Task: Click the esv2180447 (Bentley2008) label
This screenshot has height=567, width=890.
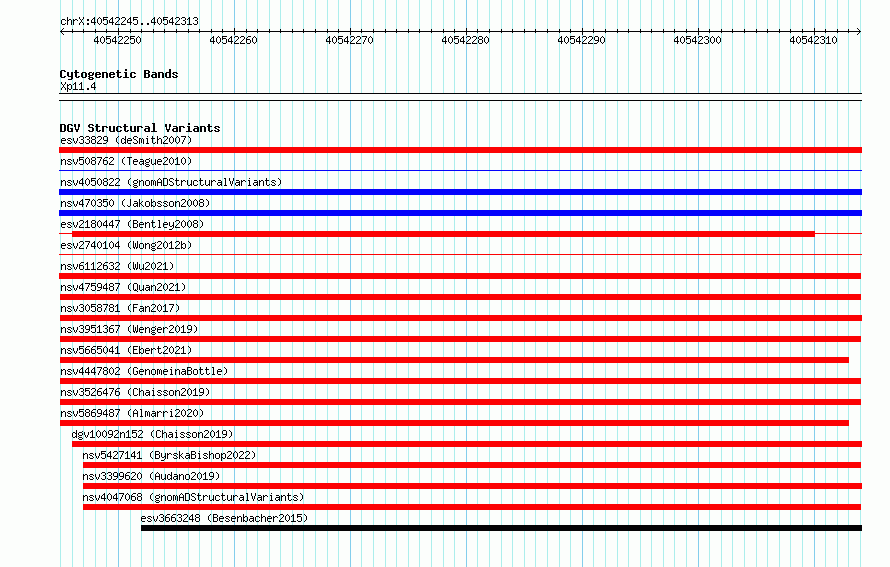Action: (132, 224)
